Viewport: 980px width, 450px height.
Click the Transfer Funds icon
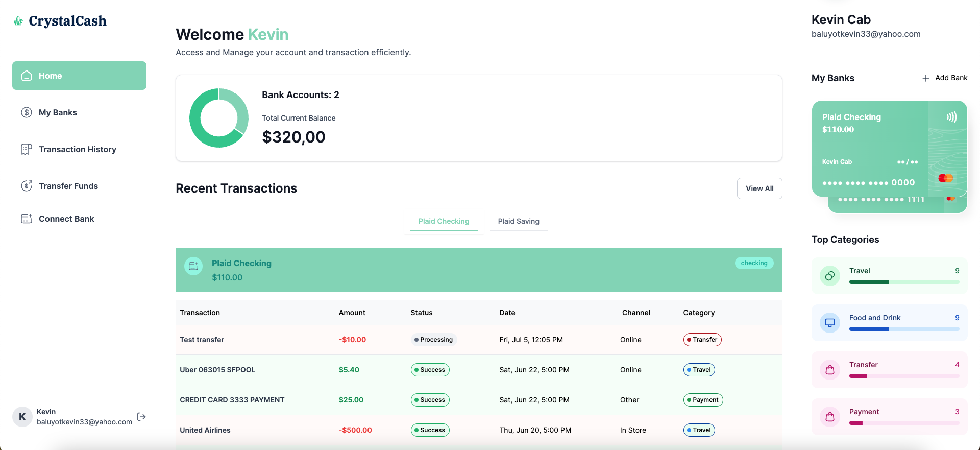click(x=27, y=186)
